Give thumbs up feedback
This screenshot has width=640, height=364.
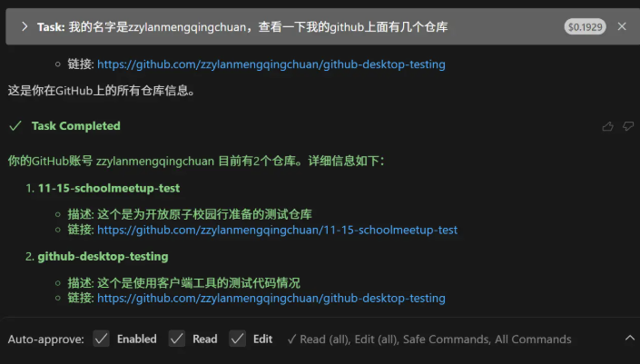click(x=607, y=126)
